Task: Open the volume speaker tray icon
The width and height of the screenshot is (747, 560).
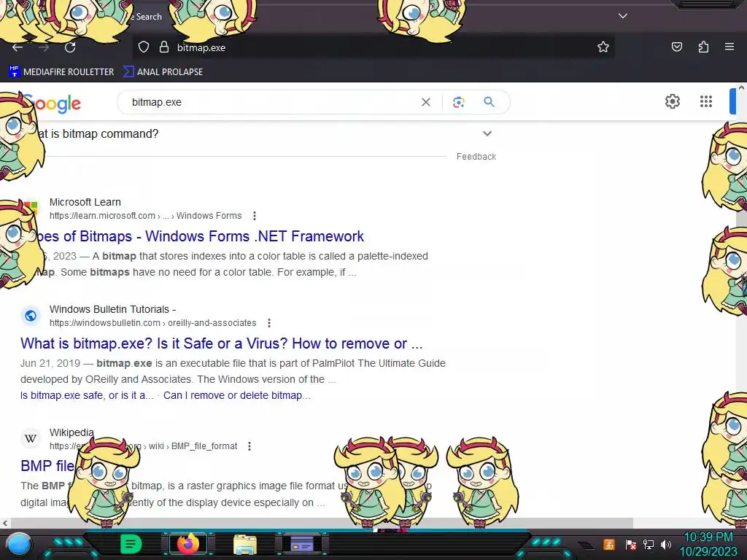Action: tap(666, 544)
